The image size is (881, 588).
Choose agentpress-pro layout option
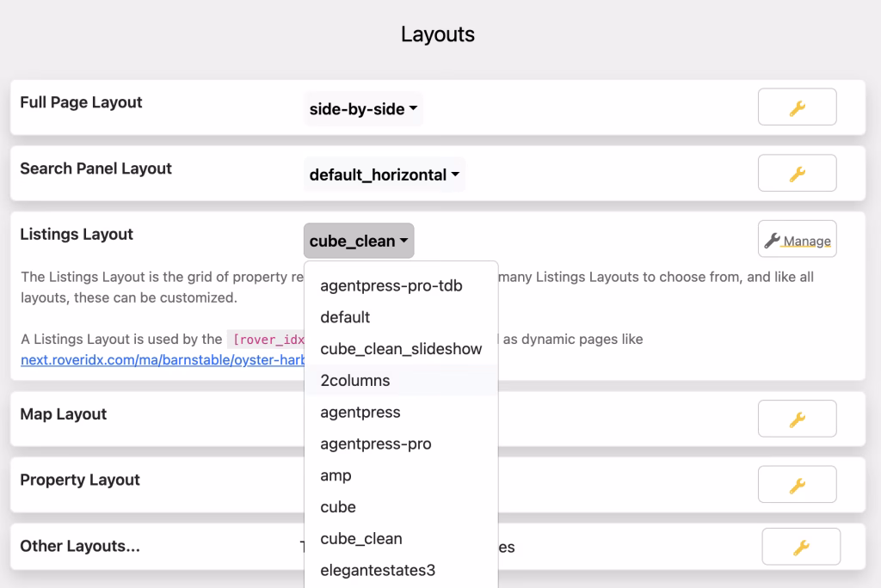376,444
